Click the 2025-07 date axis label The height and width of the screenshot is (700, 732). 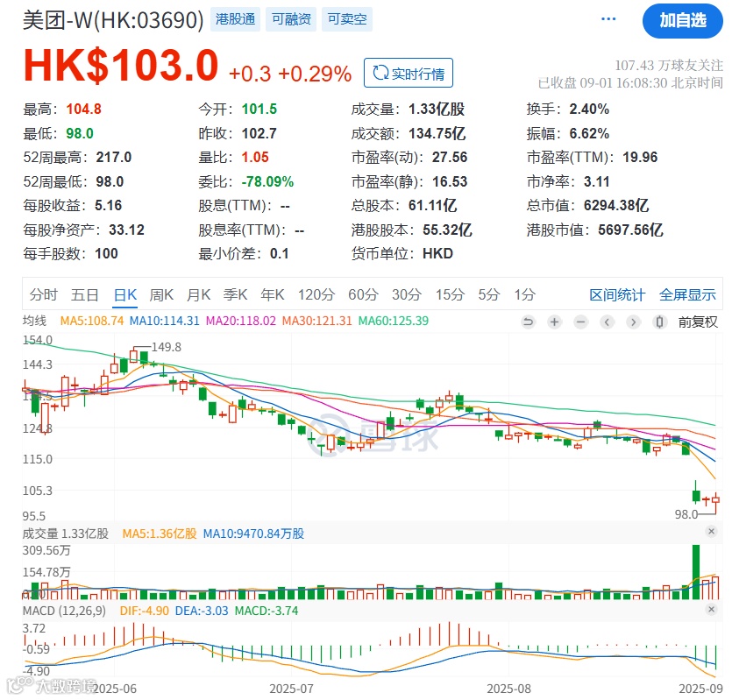(x=291, y=689)
